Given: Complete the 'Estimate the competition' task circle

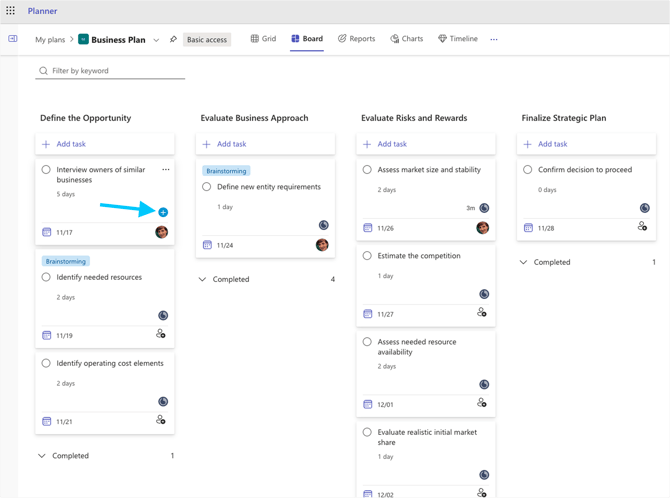Looking at the screenshot, I should [367, 256].
